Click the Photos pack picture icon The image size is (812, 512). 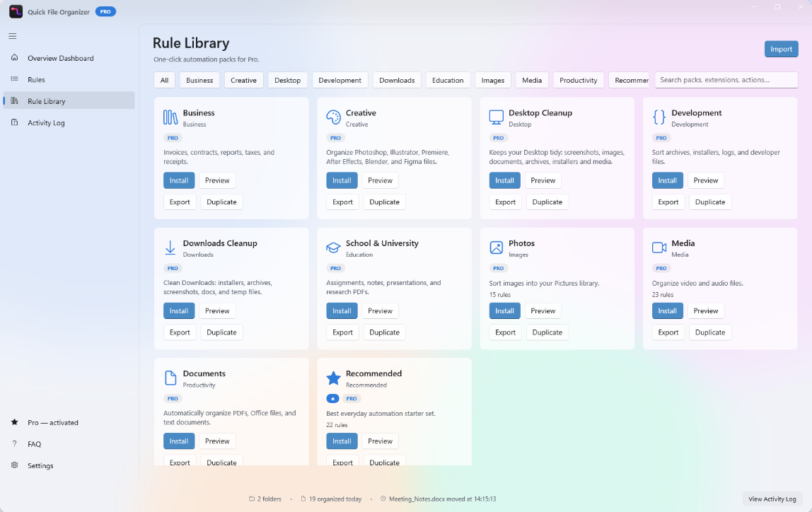pyautogui.click(x=496, y=248)
